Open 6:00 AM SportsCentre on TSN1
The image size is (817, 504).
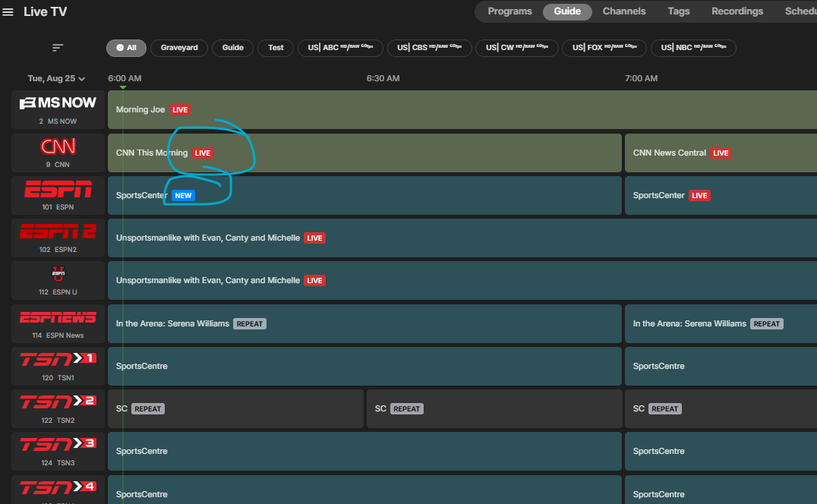pos(364,366)
